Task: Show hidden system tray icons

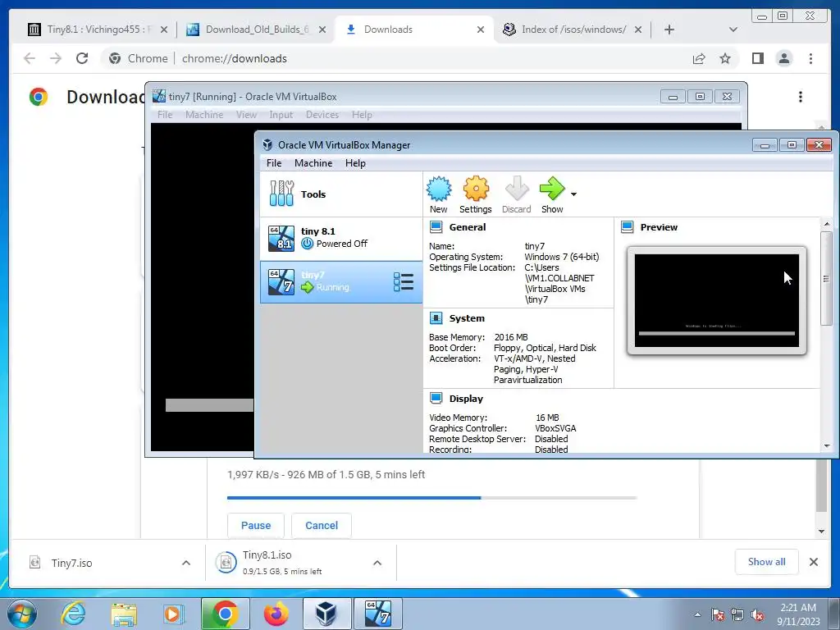Action: pos(697,614)
